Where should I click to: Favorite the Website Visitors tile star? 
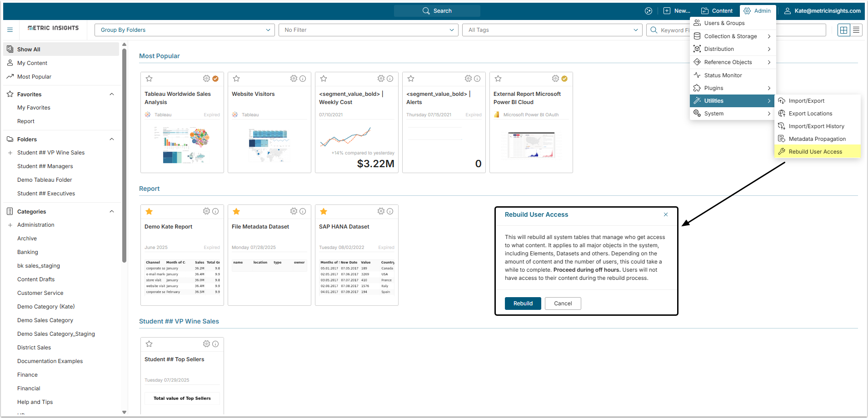coord(236,79)
